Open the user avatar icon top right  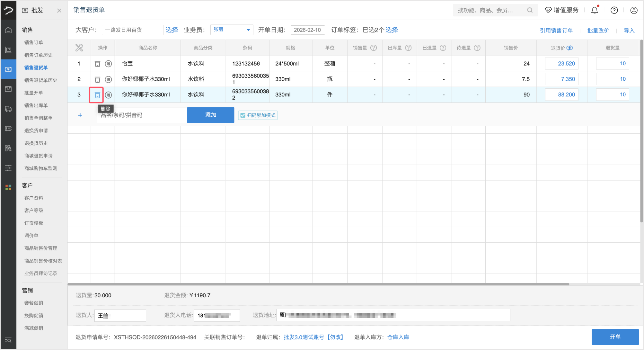633,10
